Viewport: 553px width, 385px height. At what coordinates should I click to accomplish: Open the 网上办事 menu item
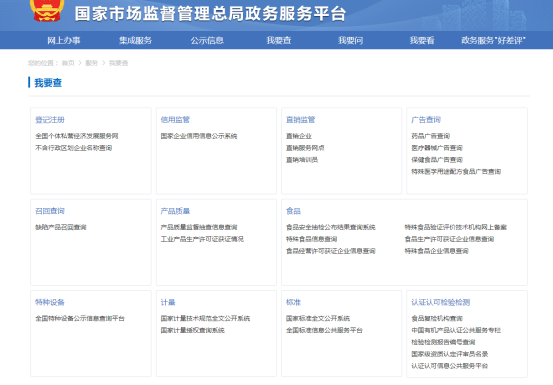[x=64, y=41]
